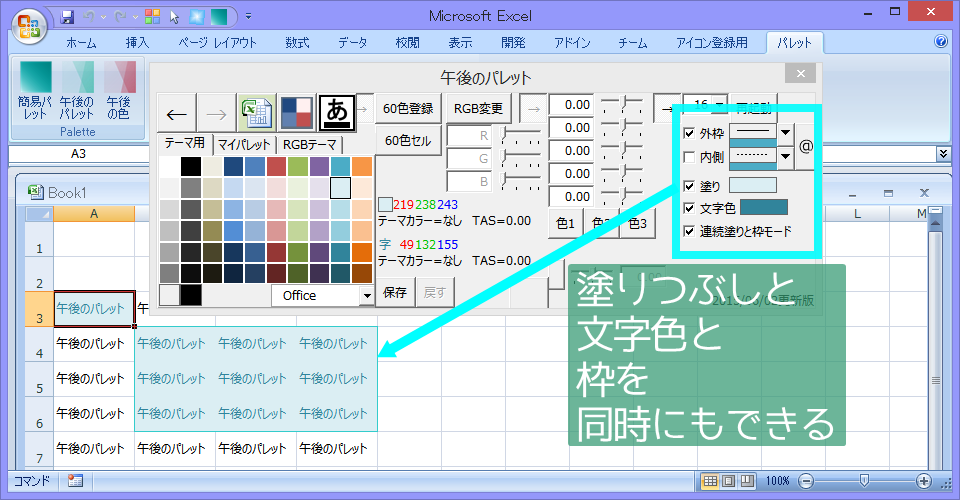Click the Book1 workbook icon

pyautogui.click(x=36, y=192)
